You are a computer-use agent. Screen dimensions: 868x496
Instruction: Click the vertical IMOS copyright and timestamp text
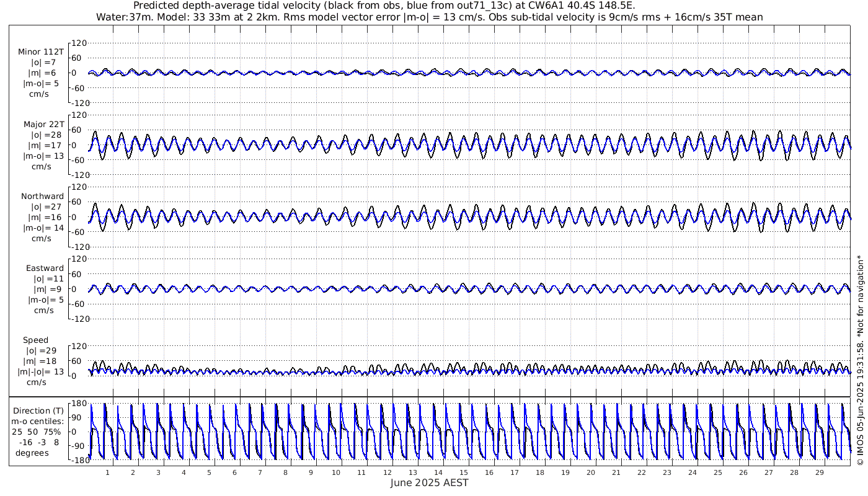click(859, 361)
